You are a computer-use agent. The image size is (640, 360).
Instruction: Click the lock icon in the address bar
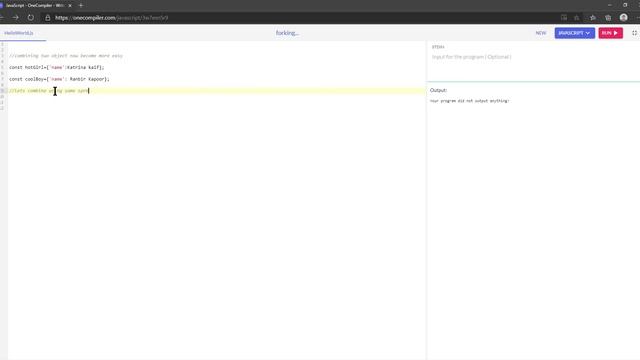[48, 18]
